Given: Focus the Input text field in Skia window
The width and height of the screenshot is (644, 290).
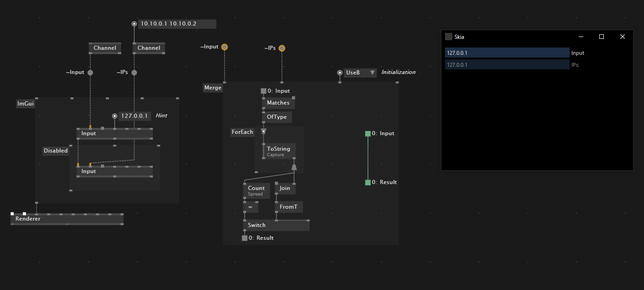Looking at the screenshot, I should tap(507, 53).
